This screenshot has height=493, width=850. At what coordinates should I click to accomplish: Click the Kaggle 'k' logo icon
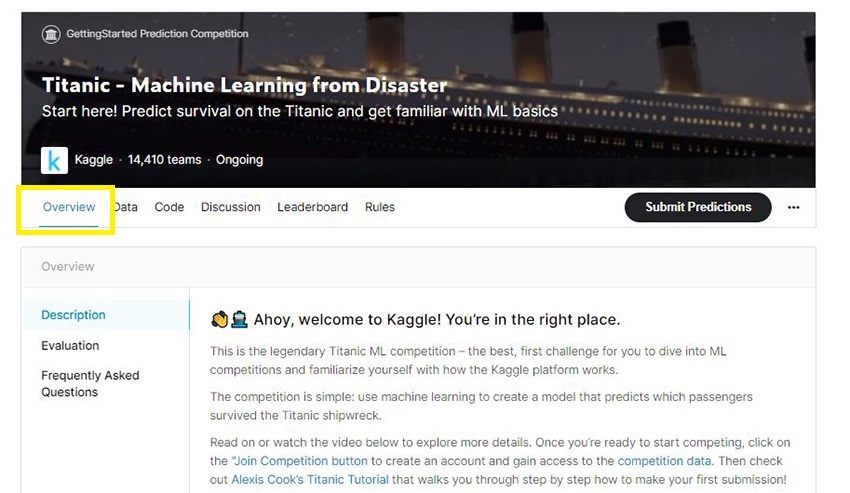[54, 160]
